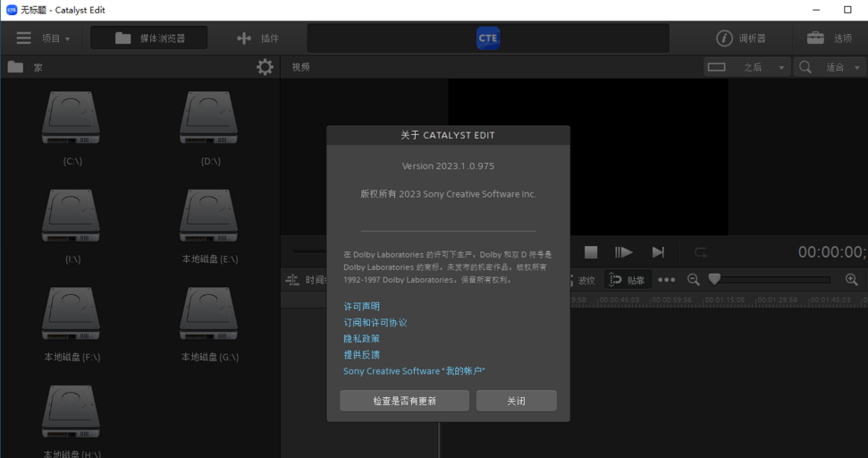Open the 隐私政策 link
This screenshot has height=458, width=868.
[x=361, y=338]
